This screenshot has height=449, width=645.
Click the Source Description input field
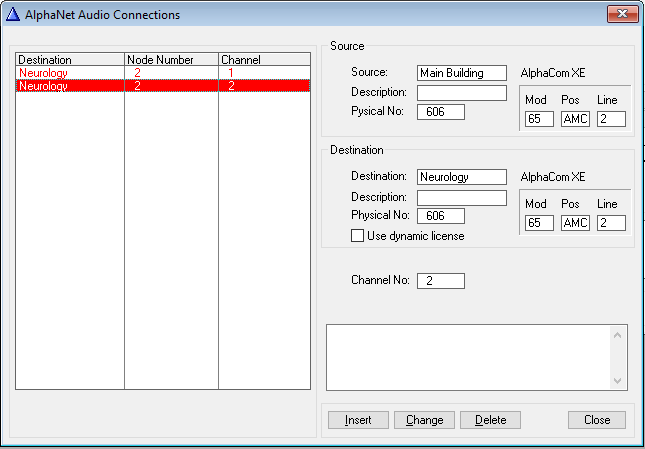[x=462, y=93]
